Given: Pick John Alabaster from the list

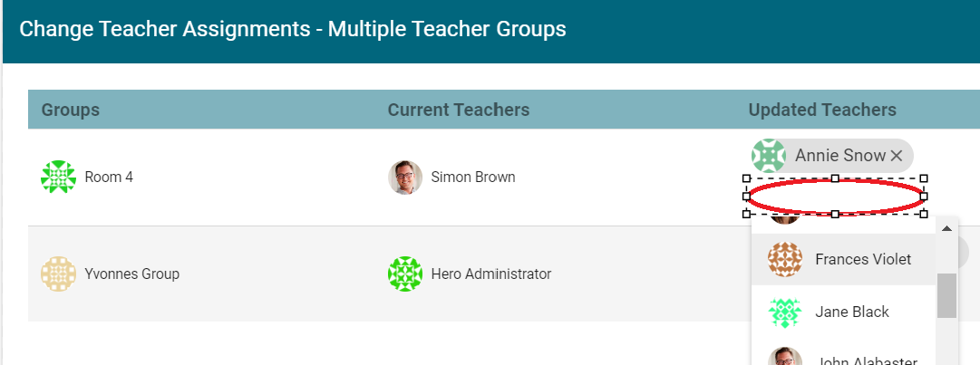Looking at the screenshot, I should (866, 360).
